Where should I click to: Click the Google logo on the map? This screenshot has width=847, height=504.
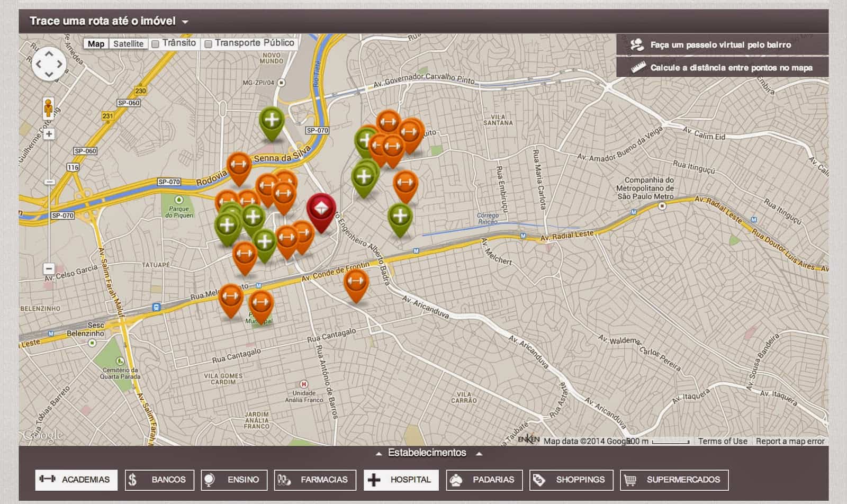(42, 436)
